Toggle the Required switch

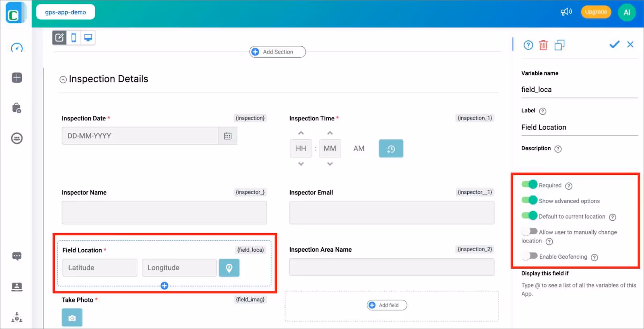coord(529,184)
